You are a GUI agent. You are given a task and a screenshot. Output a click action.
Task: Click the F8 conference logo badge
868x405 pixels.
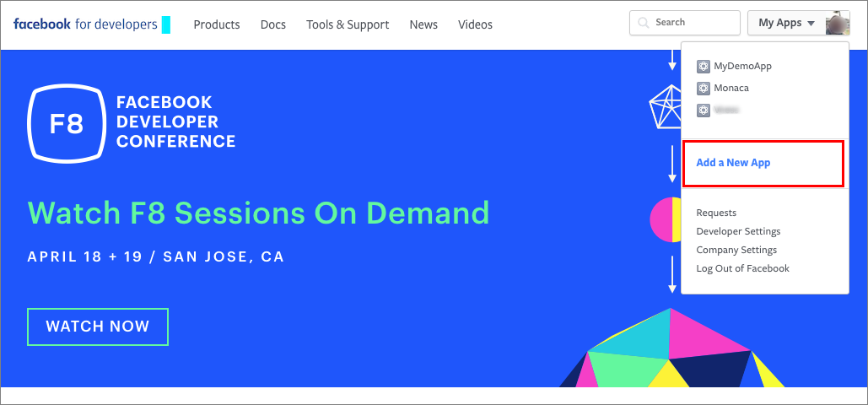(x=67, y=122)
